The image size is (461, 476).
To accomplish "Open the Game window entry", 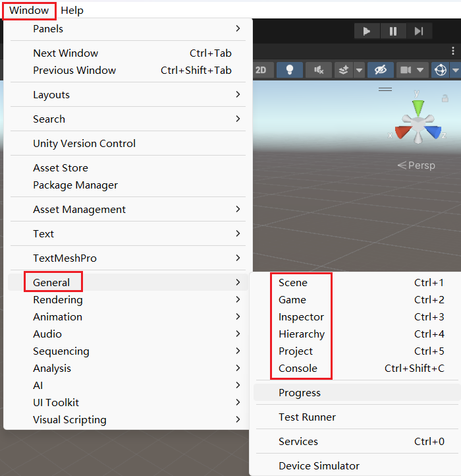I will click(x=357, y=299).
